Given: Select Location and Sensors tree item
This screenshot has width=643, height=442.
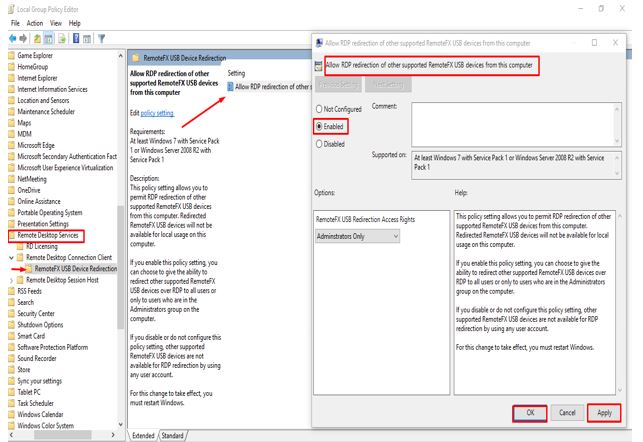Looking at the screenshot, I should pos(43,100).
